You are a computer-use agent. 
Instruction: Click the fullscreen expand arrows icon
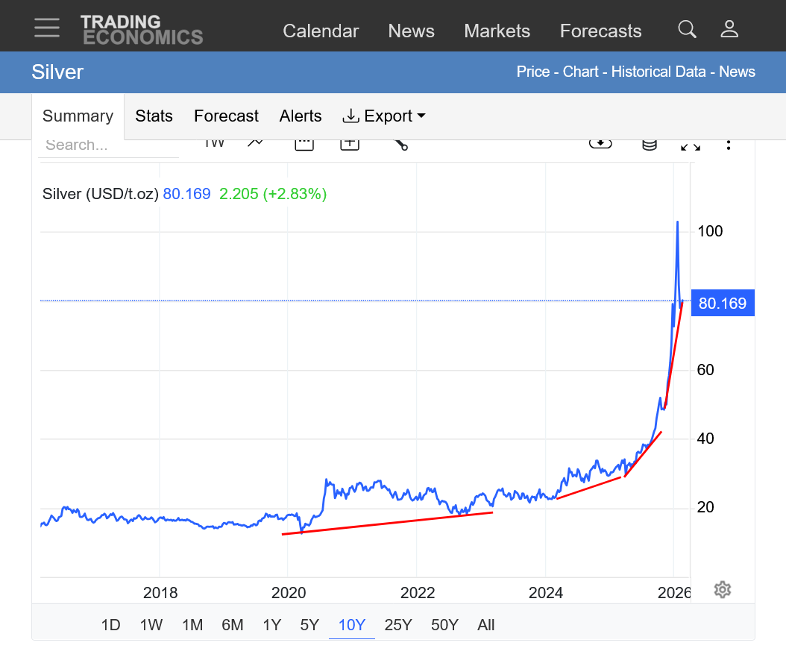click(691, 145)
